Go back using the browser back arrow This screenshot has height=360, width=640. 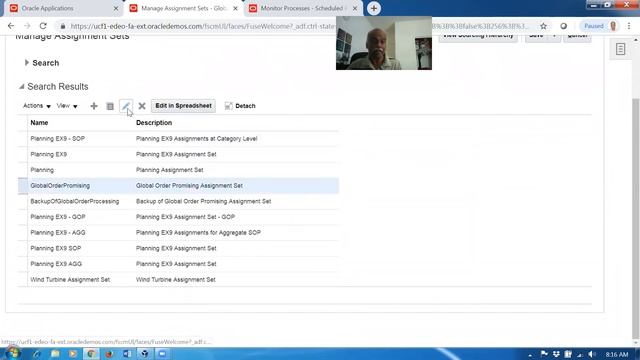click(x=11, y=26)
